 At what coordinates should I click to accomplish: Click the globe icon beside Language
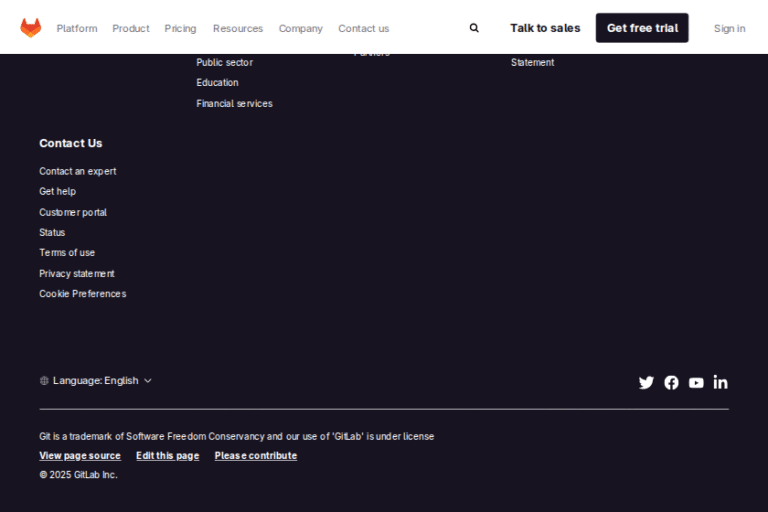click(x=44, y=381)
